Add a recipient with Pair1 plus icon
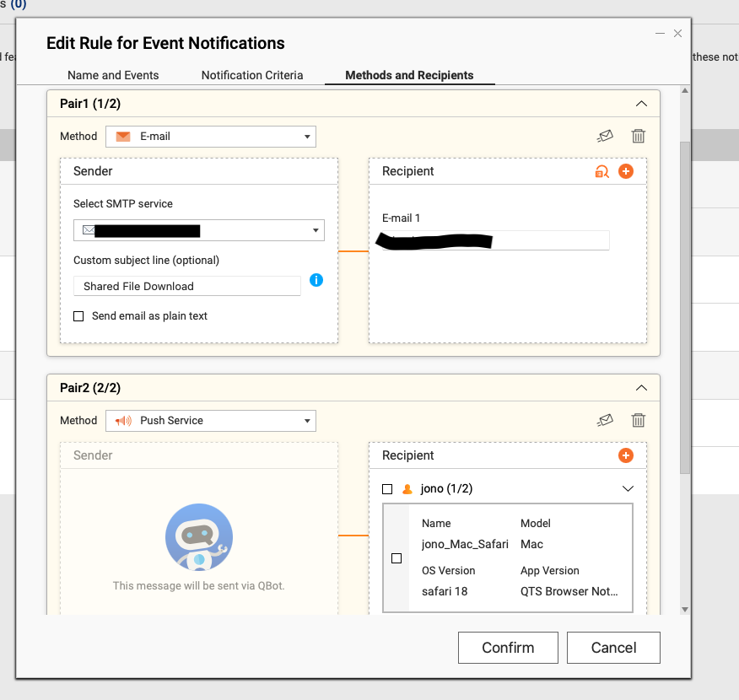 tap(626, 171)
